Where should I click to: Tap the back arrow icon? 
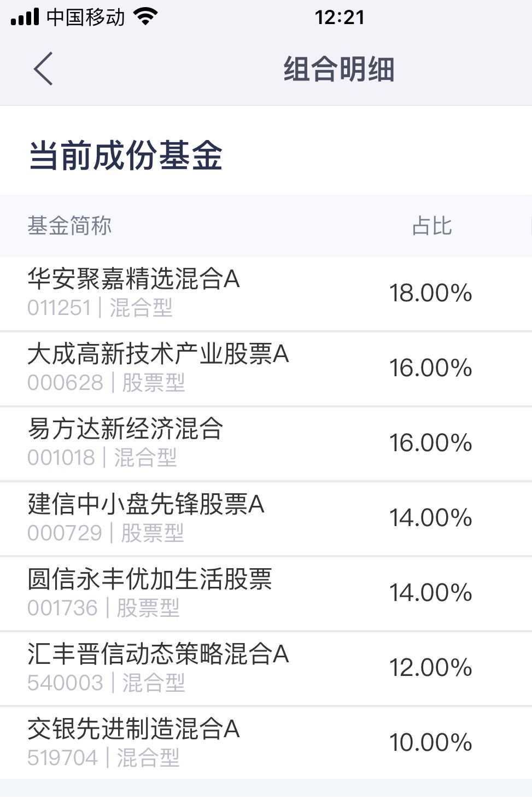coord(43,69)
